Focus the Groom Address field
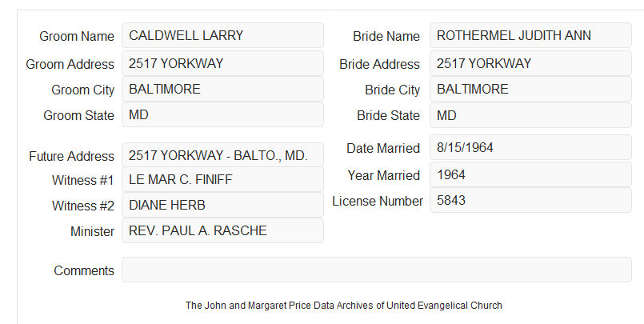 coord(222,63)
